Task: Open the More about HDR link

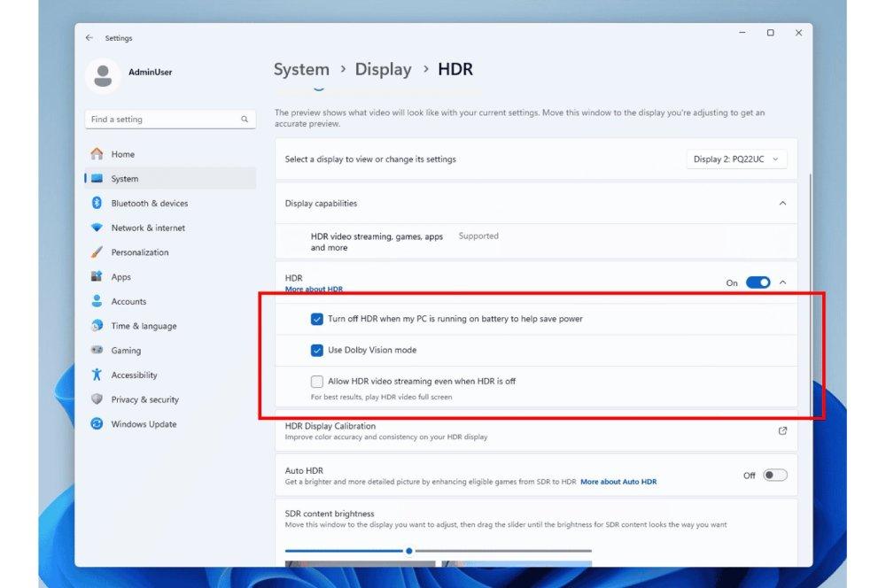Action: [x=314, y=290]
